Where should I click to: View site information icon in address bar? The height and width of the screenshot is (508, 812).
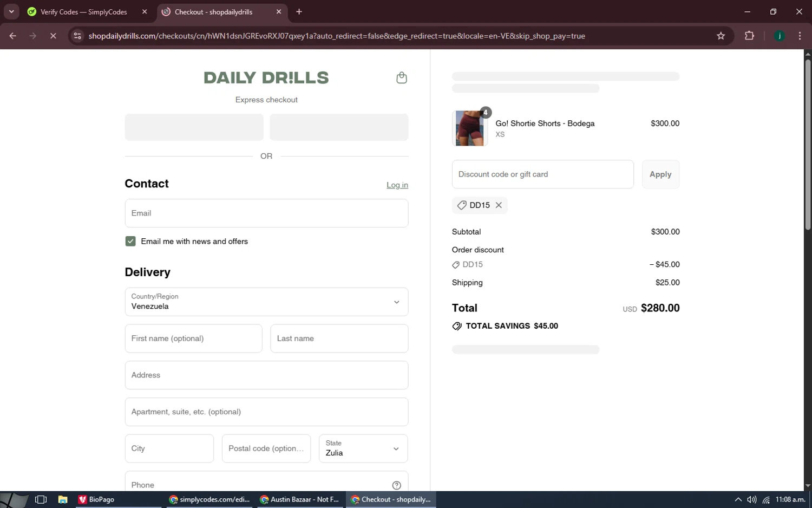(77, 36)
